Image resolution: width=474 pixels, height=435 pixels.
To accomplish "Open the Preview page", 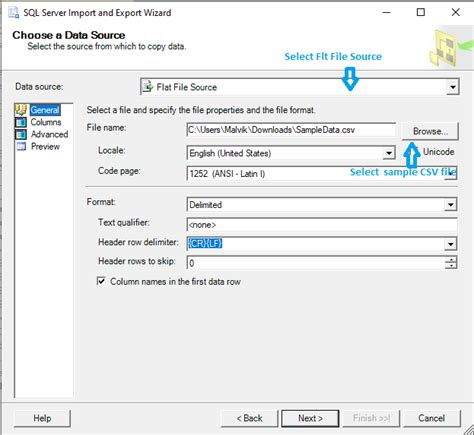I will (x=45, y=146).
